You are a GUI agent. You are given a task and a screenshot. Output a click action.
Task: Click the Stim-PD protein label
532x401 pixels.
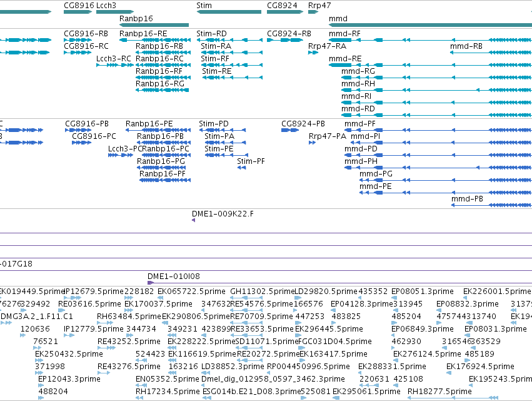(x=214, y=124)
